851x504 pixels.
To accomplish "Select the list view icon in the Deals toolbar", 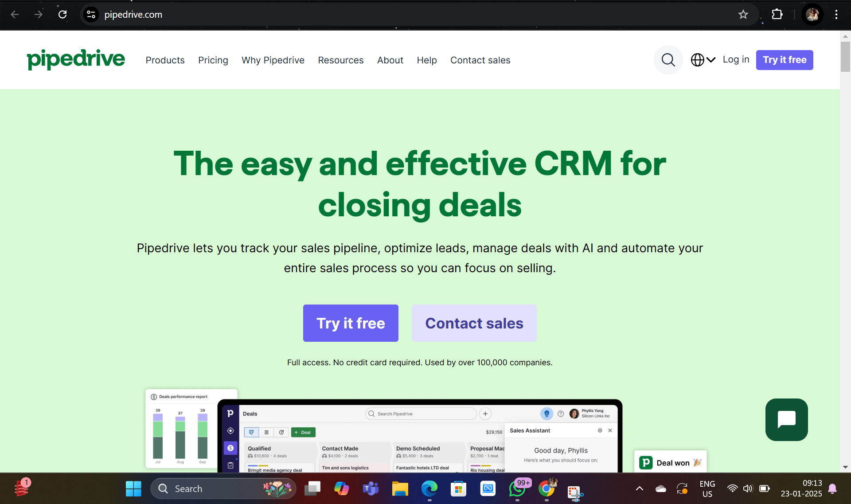I will 266,432.
